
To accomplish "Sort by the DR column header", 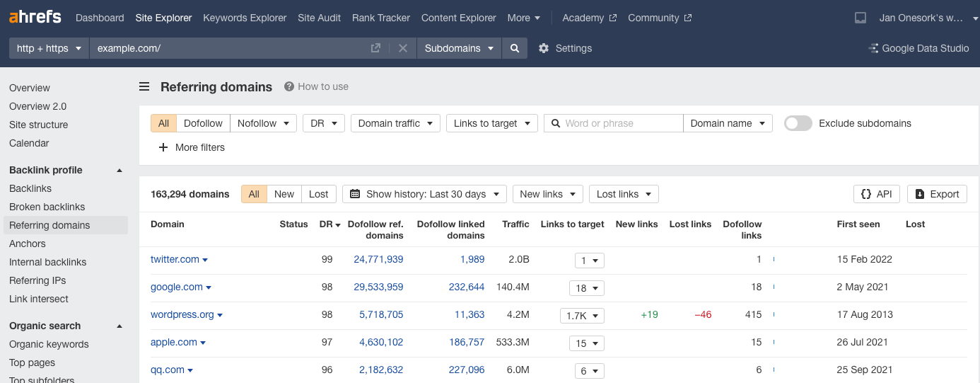I will (x=329, y=224).
